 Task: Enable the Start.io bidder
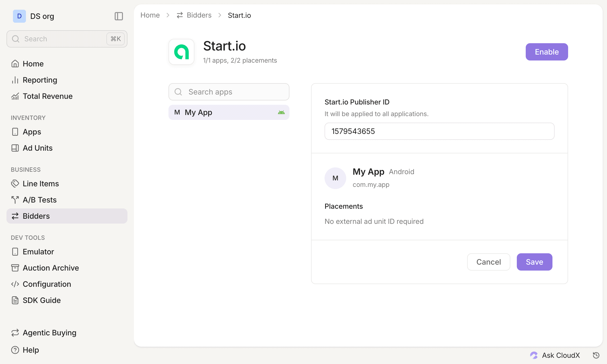point(547,52)
